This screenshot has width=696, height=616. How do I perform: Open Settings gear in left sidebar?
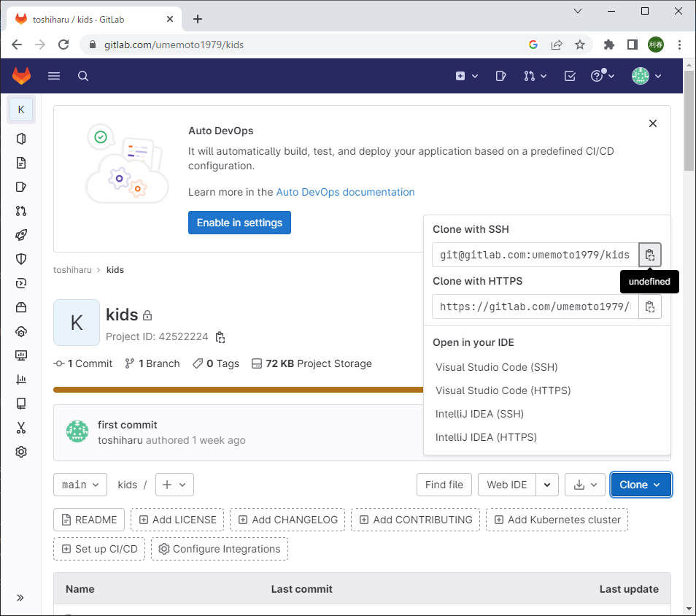(21, 452)
